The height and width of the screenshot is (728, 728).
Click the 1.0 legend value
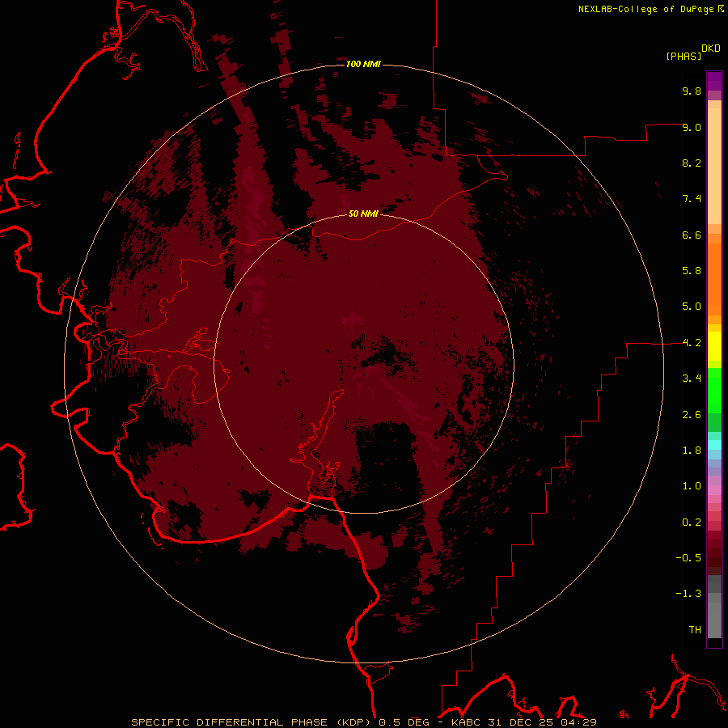(x=692, y=486)
